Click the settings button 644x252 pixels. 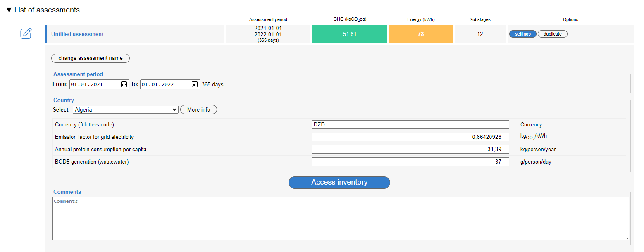pos(523,34)
